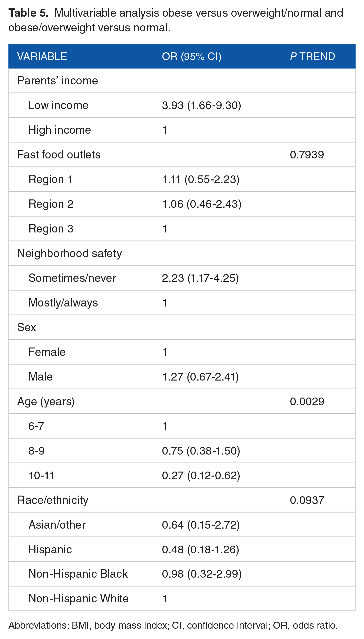Viewport: 364px width, 639px height.
Task: Select the P TREND column header
Action: point(312,56)
